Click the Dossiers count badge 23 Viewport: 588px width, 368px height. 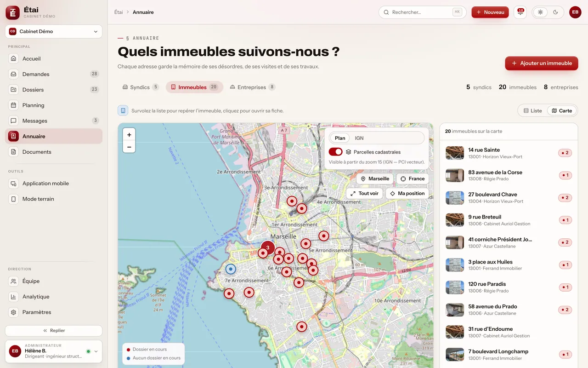pyautogui.click(x=94, y=90)
